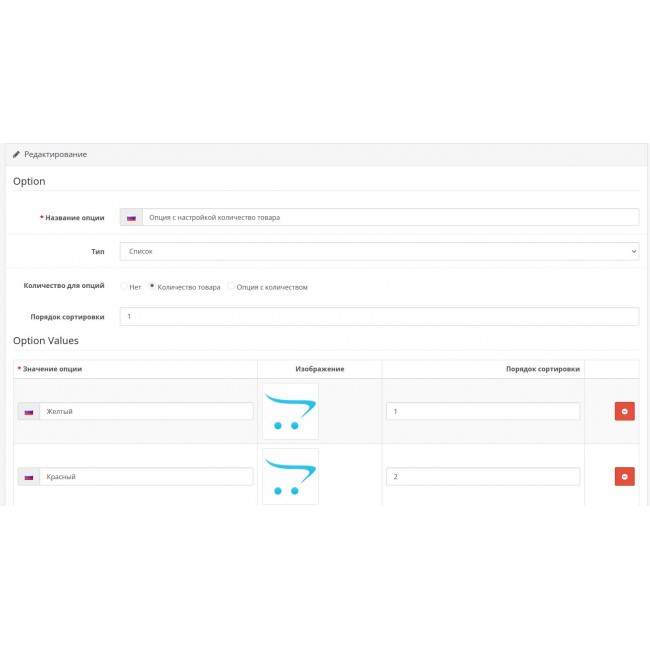Click the Изображение column header
650x650 pixels.
pos(320,369)
